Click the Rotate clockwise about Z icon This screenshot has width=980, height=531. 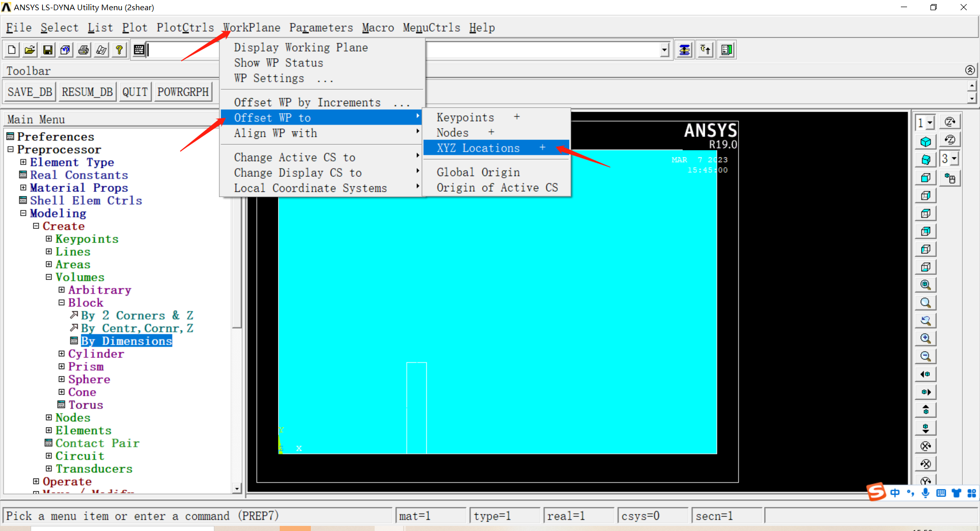[950, 122]
